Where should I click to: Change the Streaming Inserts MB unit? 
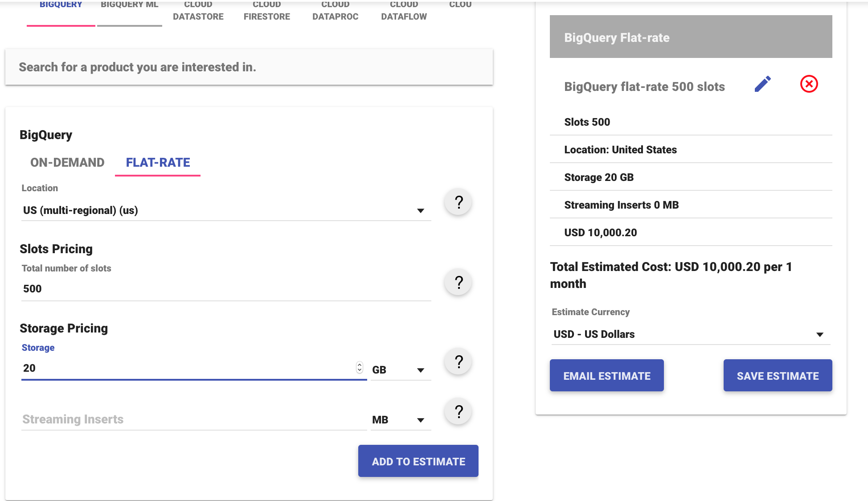[401, 420]
